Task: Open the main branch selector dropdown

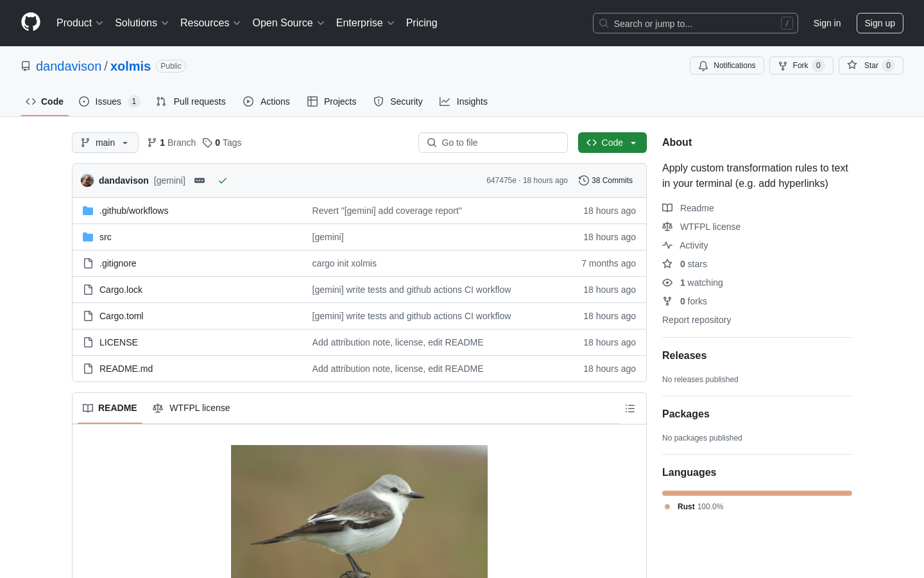Action: 105,143
